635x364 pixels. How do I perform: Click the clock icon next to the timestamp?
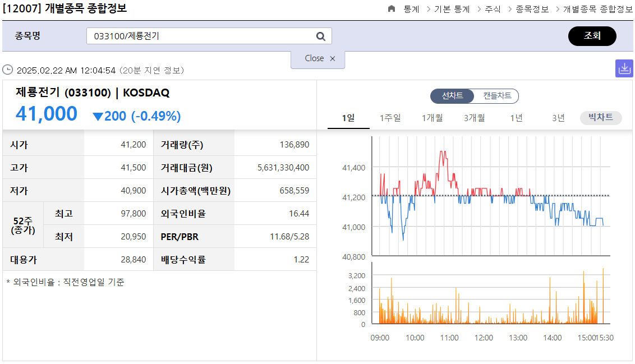point(8,70)
